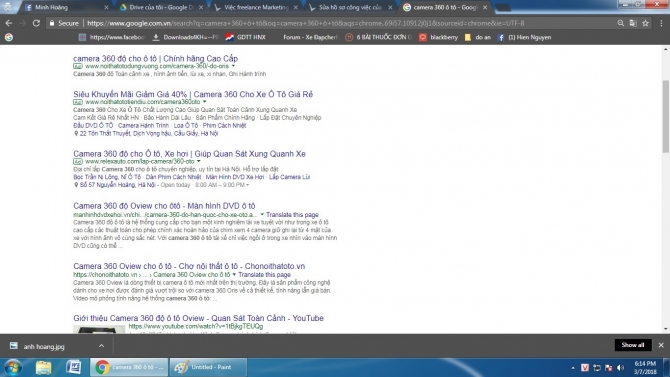670x377 pixels.
Task: Open Camera 360 độ Giúp Quan Sát Xung Quanh Xe
Action: click(x=189, y=153)
